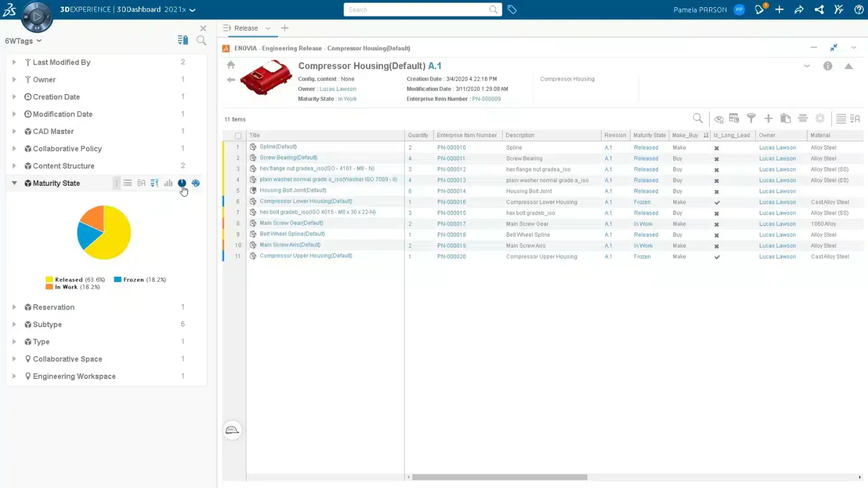Open search within the items table
The width and height of the screenshot is (868, 488).
[698, 118]
